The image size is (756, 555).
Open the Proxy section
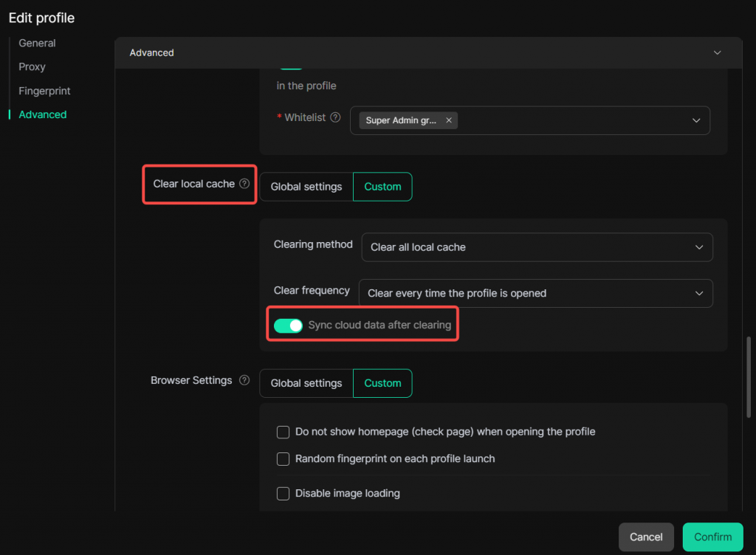[32, 66]
